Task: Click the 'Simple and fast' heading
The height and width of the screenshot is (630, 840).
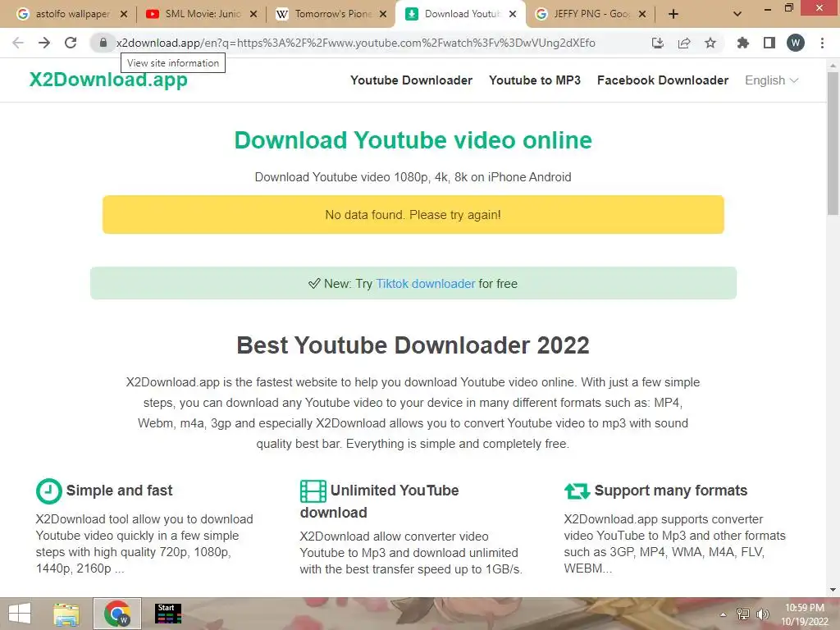Action: 119,491
